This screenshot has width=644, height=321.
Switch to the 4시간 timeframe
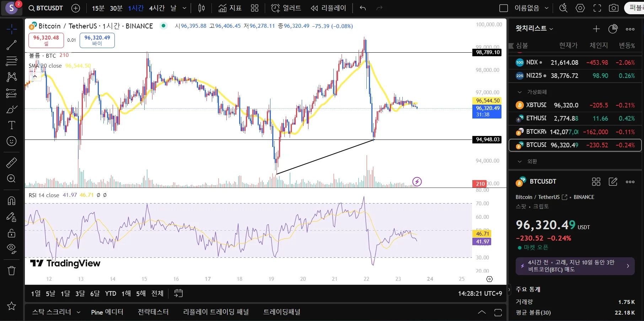coord(157,8)
